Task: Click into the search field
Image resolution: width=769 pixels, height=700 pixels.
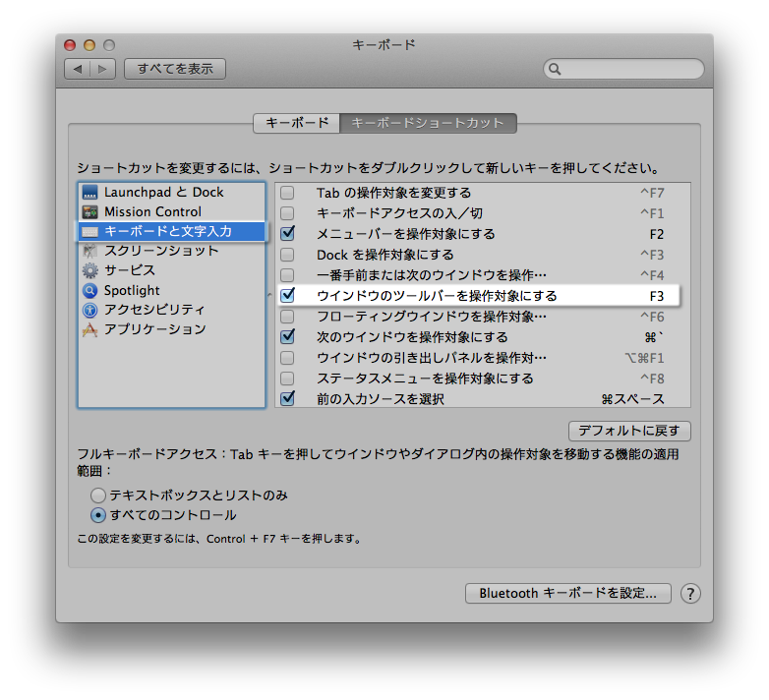Action: pos(623,69)
